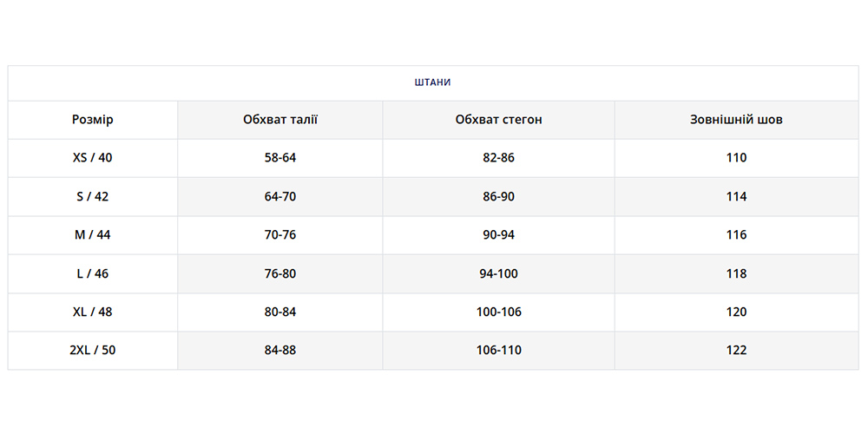Select the 2XL / 50 size row label
This screenshot has height=434, width=868.
93,351
